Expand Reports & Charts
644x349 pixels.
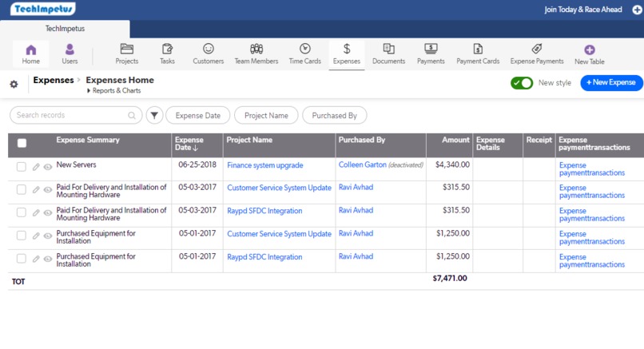pyautogui.click(x=113, y=91)
